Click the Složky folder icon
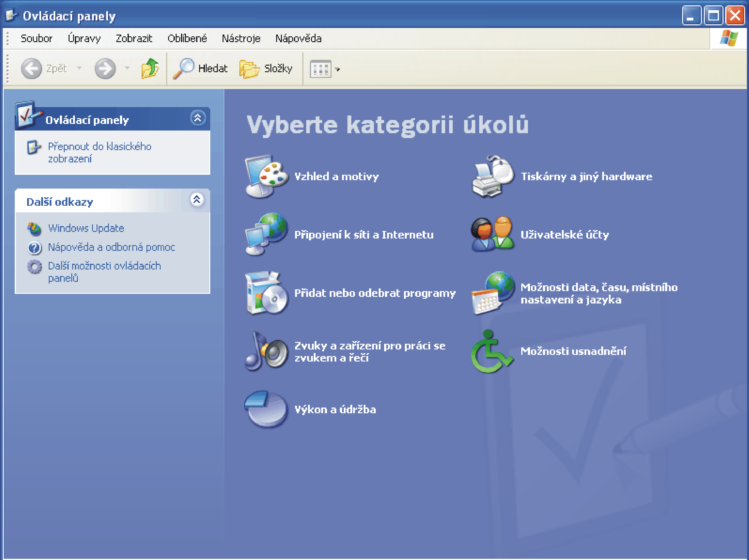This screenshot has height=560, width=749. point(249,69)
